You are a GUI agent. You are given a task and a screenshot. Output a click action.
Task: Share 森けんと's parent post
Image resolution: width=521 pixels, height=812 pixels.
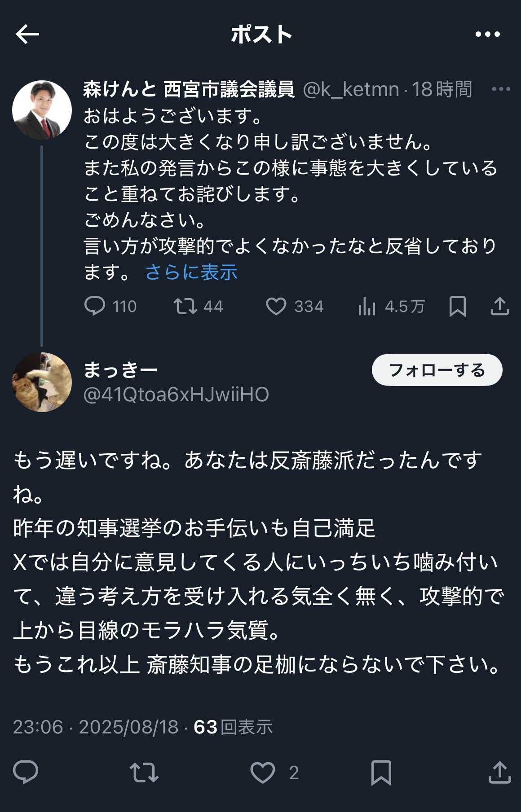499,306
